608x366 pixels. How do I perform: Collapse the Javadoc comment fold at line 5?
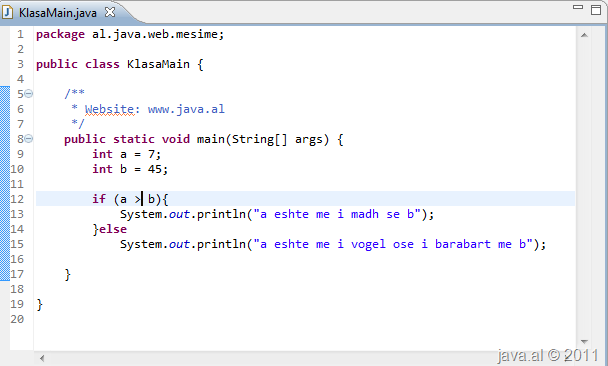pos(29,93)
